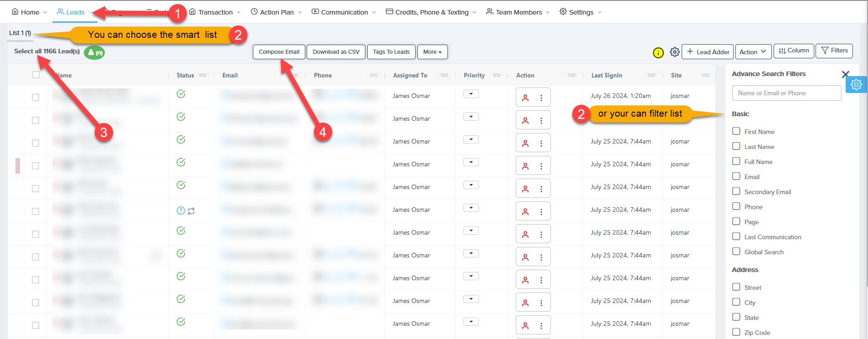This screenshot has width=868, height=339.
Task: Click the yellow info icon
Action: click(658, 53)
